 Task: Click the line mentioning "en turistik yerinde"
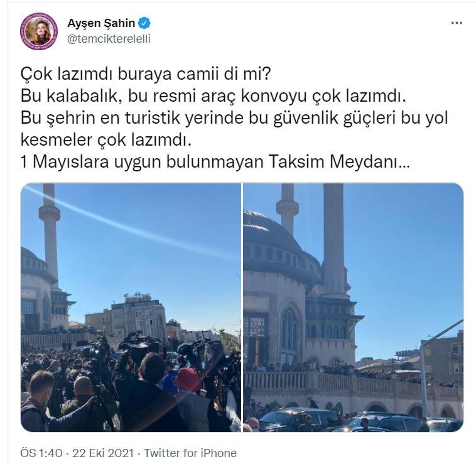coord(234,118)
